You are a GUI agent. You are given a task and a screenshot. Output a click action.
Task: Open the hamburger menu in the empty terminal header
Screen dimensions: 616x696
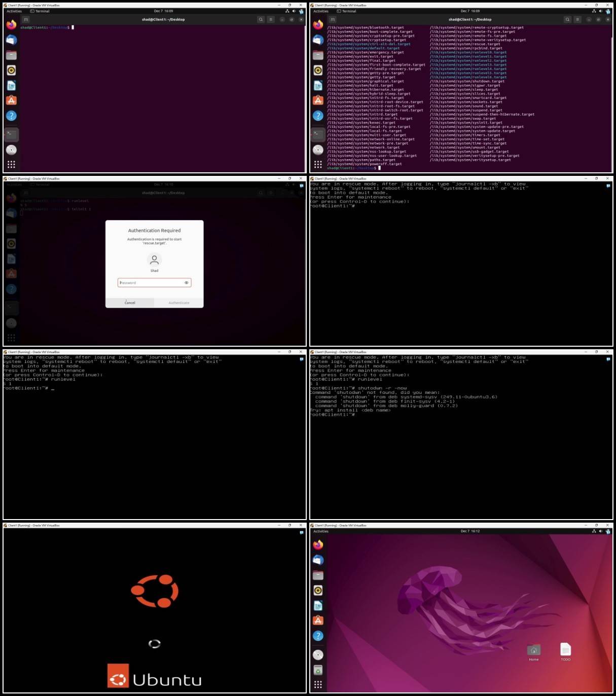pyautogui.click(x=271, y=19)
